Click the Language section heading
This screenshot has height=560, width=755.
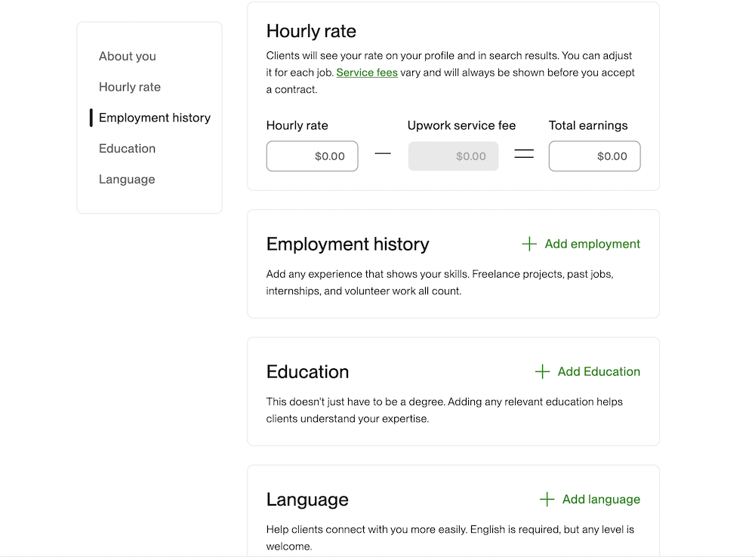tap(307, 500)
